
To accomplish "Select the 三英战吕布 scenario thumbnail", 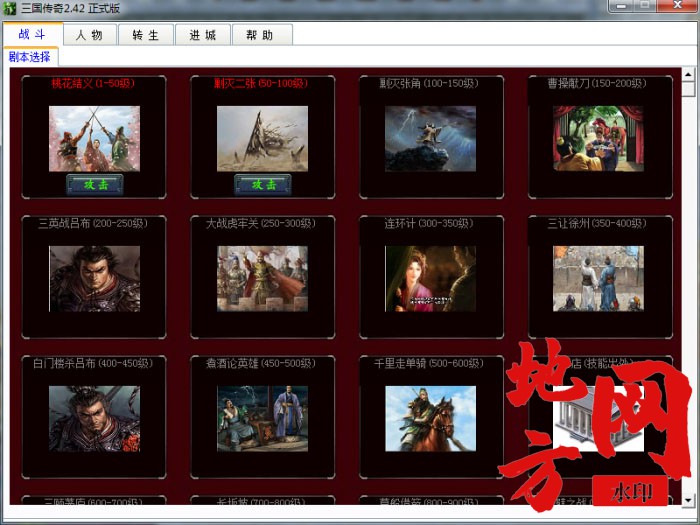I will [94, 279].
